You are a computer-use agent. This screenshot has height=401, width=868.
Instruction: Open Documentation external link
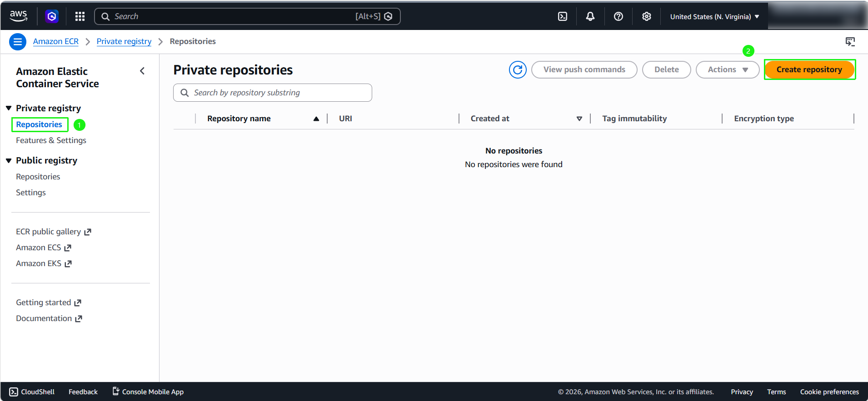pyautogui.click(x=49, y=318)
